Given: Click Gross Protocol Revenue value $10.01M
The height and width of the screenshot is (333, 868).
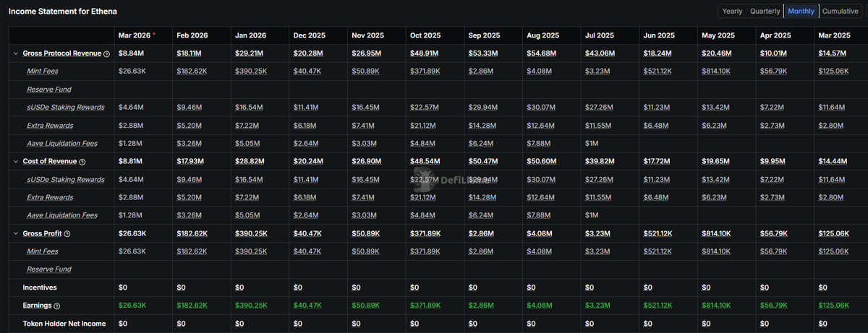Looking at the screenshot, I should [x=772, y=53].
